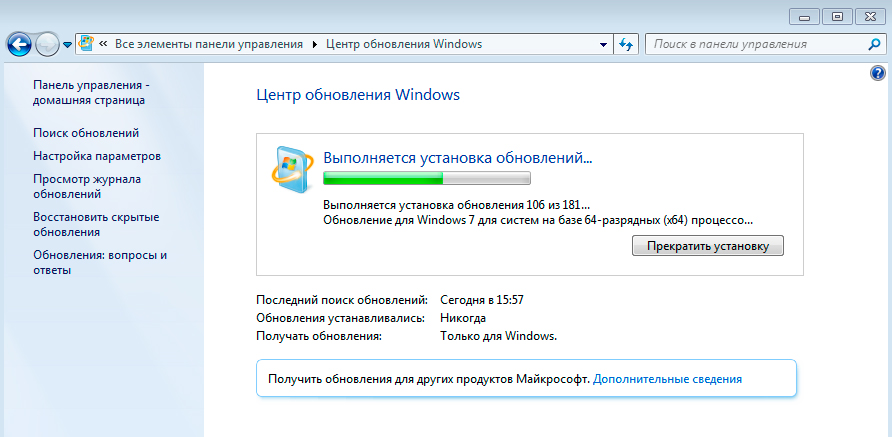The height and width of the screenshot is (437, 892).
Task: Click label 'Получать обновления:'
Action: (319, 336)
